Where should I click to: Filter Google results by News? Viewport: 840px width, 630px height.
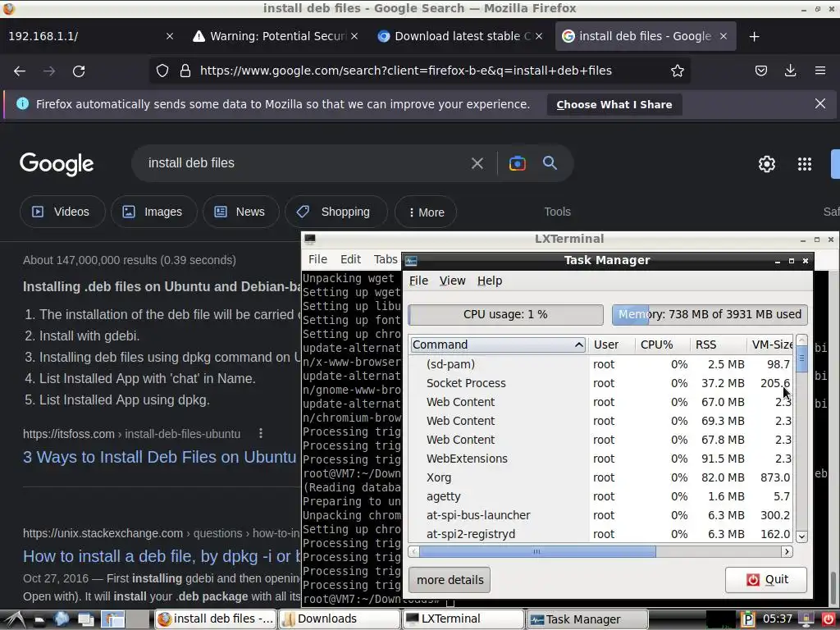pos(240,212)
